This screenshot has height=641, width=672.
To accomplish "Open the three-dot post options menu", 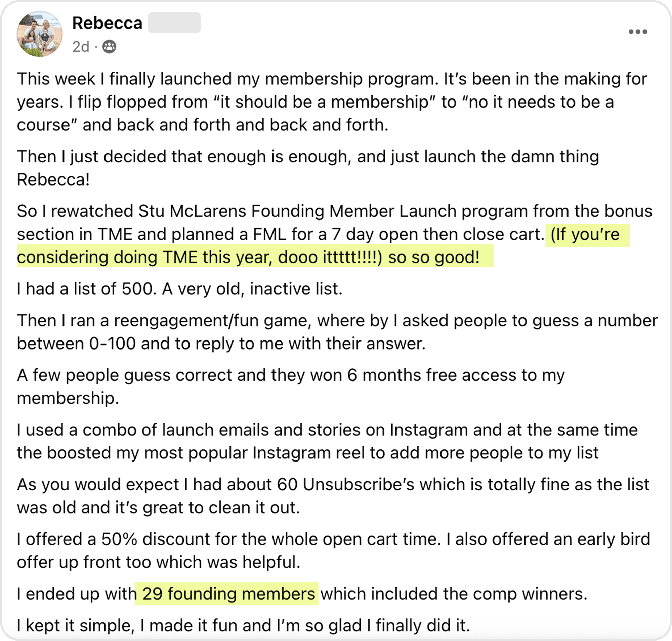I will point(637,32).
